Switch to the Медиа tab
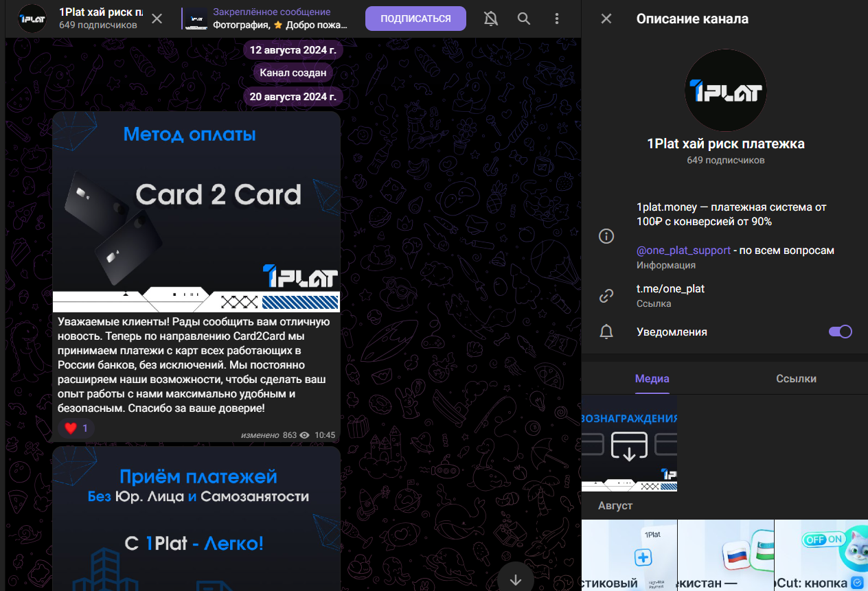 coord(652,378)
